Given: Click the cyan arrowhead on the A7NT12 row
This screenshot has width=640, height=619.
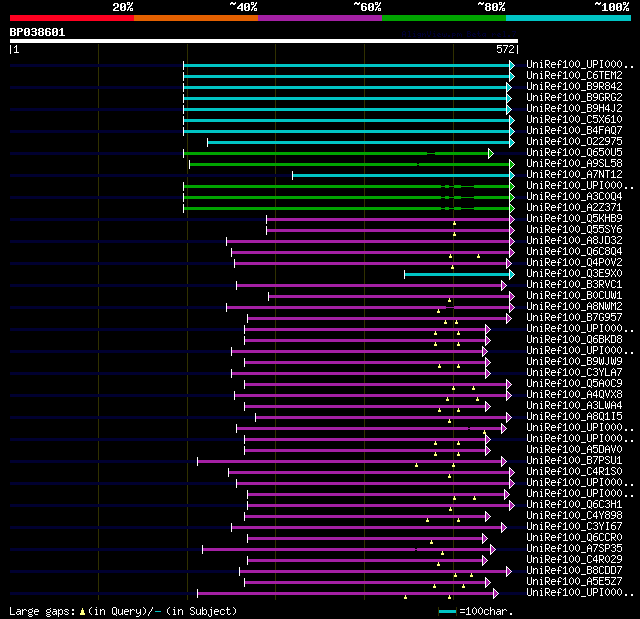Looking at the screenshot, I should pos(512,175).
